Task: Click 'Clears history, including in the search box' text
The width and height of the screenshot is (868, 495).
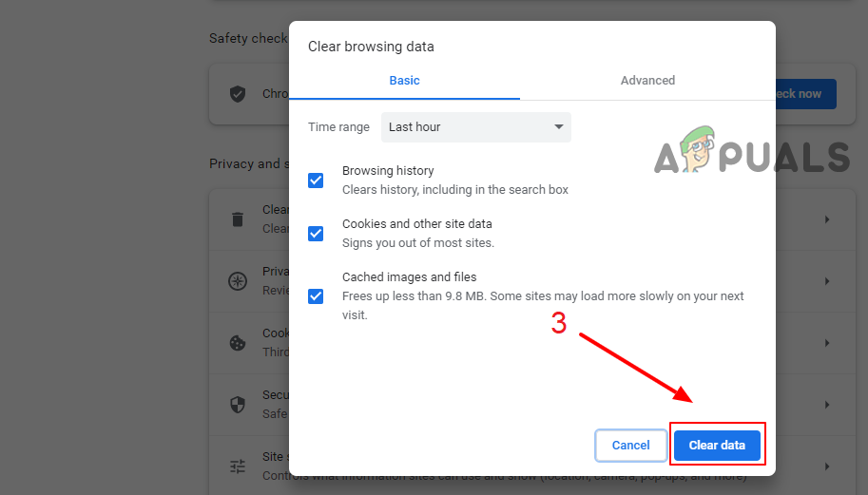Action: click(x=455, y=190)
